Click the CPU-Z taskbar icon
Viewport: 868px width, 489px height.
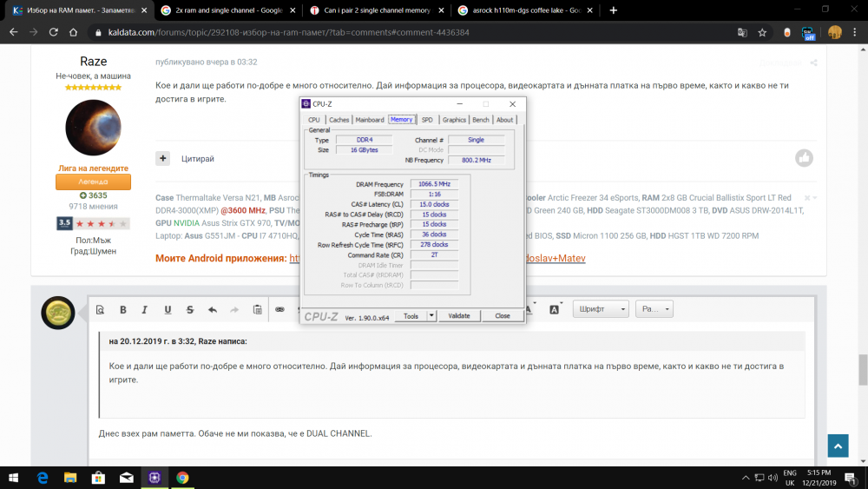tap(155, 478)
